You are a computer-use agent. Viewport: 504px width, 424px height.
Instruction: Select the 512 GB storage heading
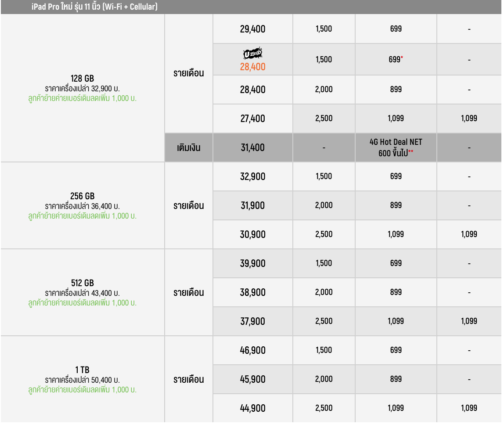(82, 283)
